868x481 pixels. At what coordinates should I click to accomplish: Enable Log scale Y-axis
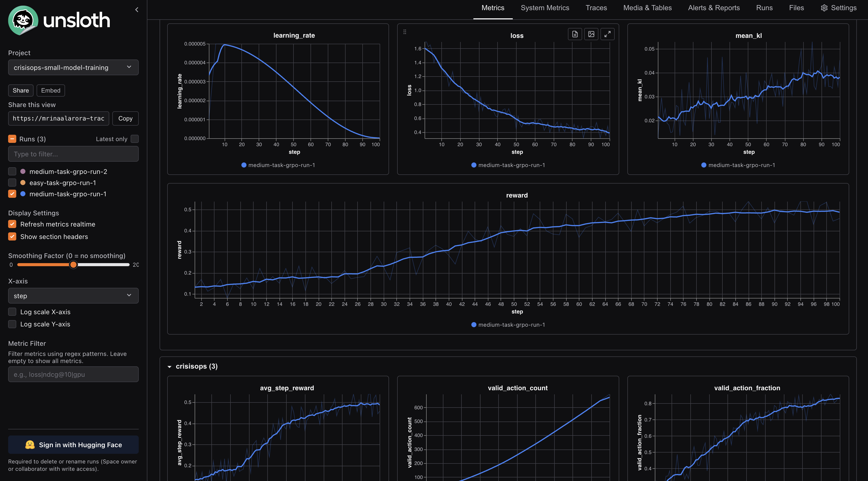coord(12,324)
